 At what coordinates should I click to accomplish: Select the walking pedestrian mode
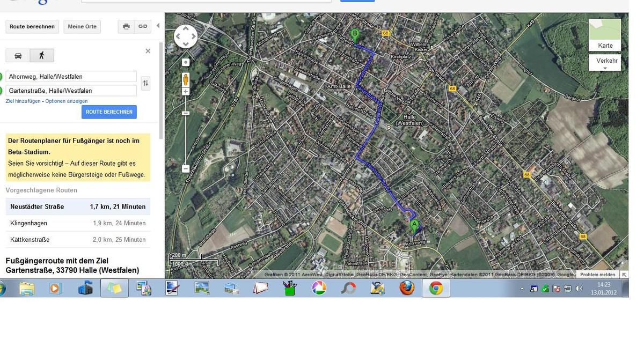[42, 56]
